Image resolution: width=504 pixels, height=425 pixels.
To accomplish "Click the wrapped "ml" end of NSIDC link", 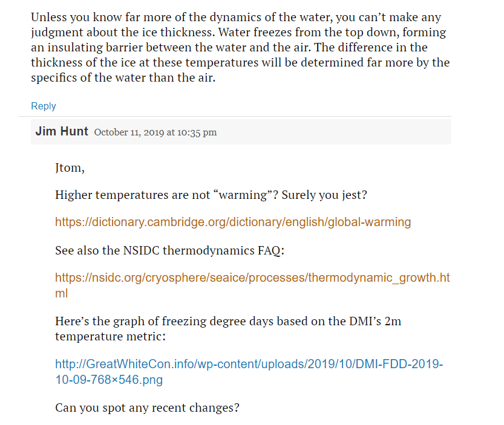I will (61, 293).
